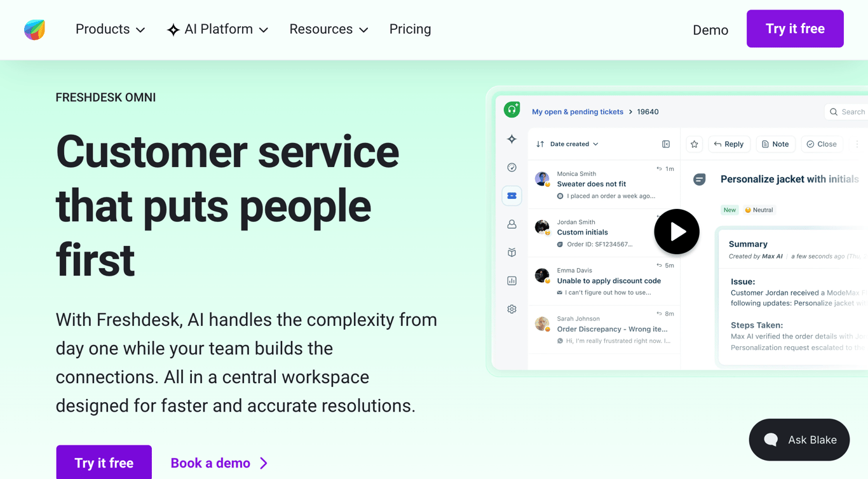Click the Close ticket button

tap(822, 144)
